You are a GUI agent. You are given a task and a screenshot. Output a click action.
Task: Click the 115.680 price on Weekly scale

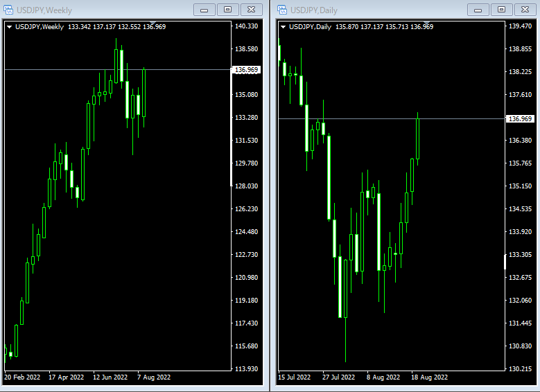[x=246, y=346]
